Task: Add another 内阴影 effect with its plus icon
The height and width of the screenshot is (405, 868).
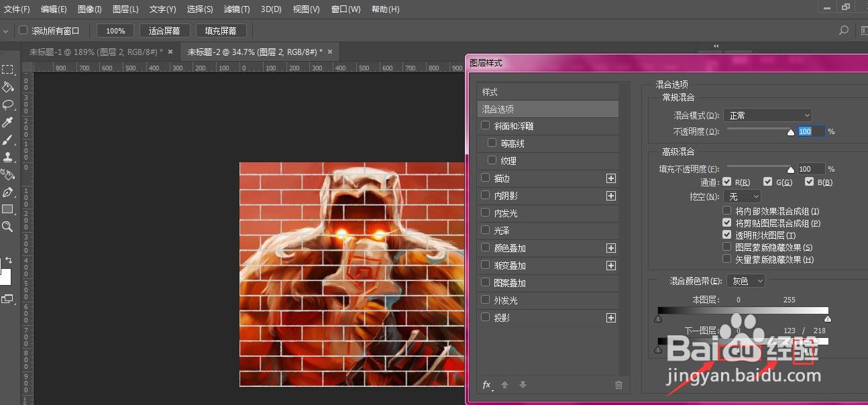Action: [x=611, y=196]
